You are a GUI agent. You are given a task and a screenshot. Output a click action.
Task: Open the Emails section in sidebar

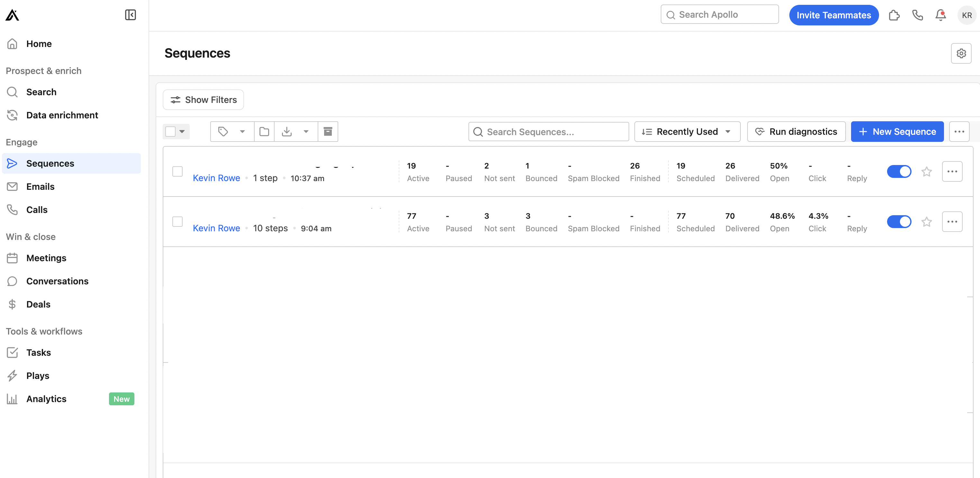[40, 186]
